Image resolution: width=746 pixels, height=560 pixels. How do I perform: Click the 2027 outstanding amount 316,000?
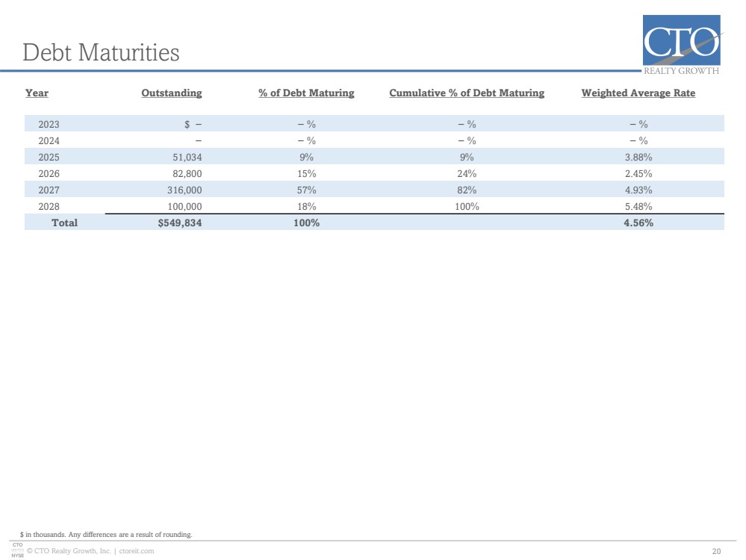click(x=184, y=190)
